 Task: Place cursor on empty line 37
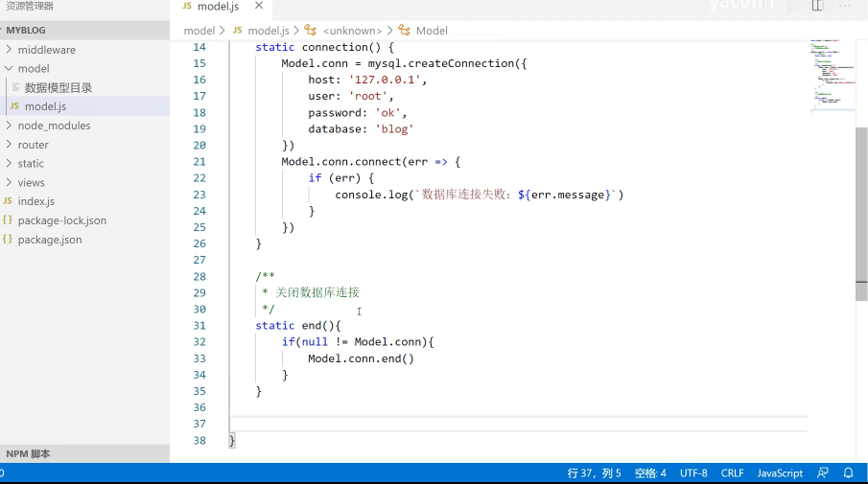pos(518,424)
